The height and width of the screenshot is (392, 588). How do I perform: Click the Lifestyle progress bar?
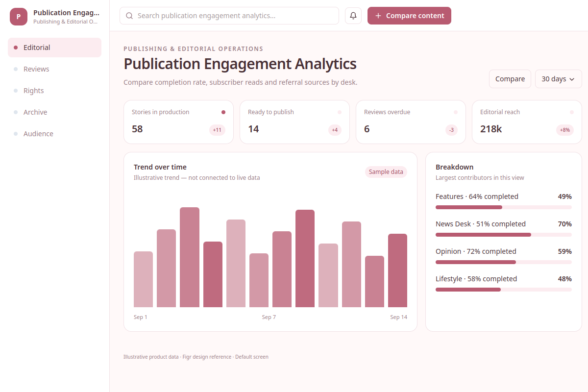pos(504,290)
